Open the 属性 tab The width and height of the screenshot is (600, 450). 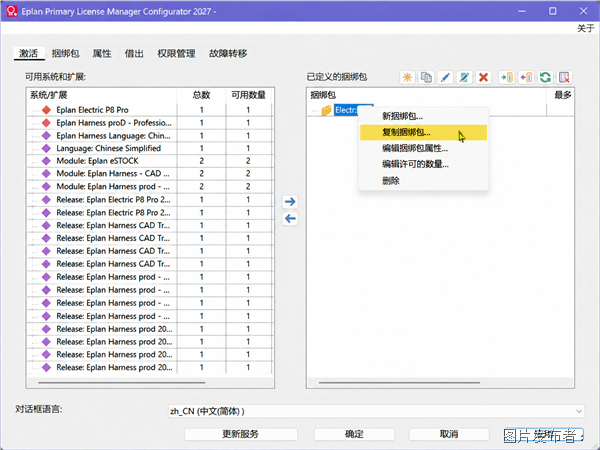click(x=102, y=53)
